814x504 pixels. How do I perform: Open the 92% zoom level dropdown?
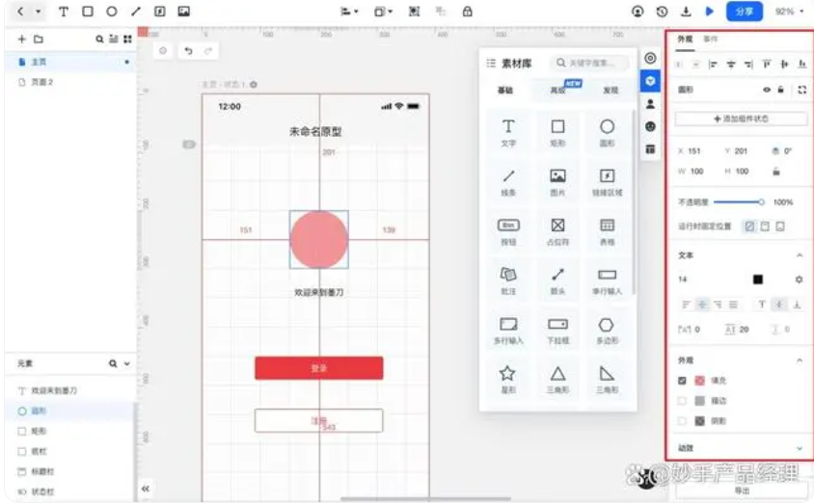(x=789, y=12)
